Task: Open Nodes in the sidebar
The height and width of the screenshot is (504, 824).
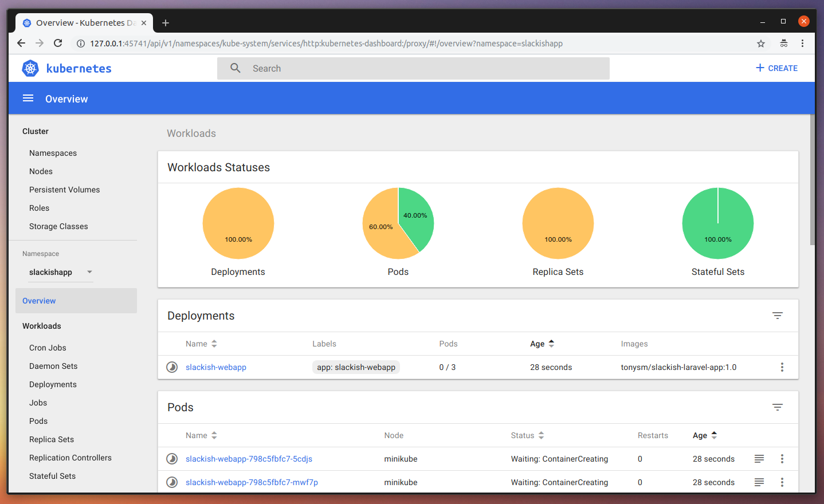Action: [41, 171]
